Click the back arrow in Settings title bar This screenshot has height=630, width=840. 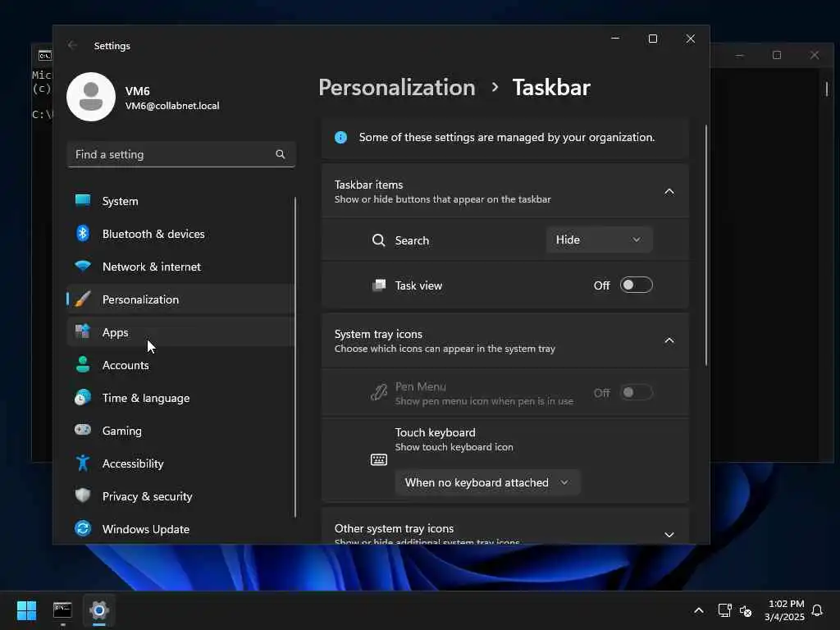[x=72, y=46]
